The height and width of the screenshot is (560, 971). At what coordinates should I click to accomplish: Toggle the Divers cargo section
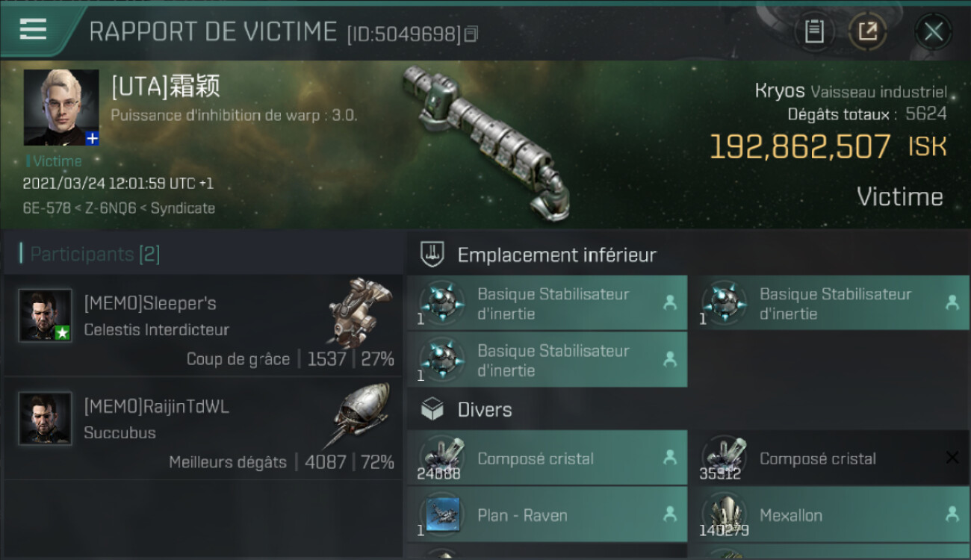click(x=688, y=409)
